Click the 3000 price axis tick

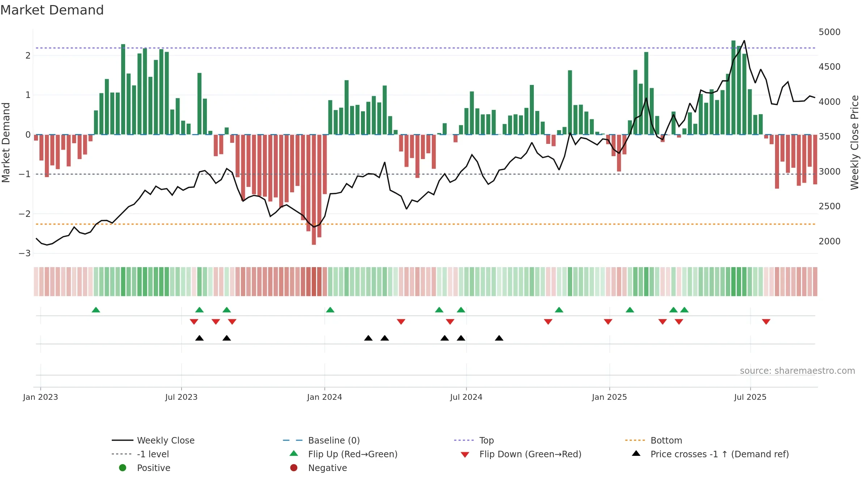coord(830,171)
